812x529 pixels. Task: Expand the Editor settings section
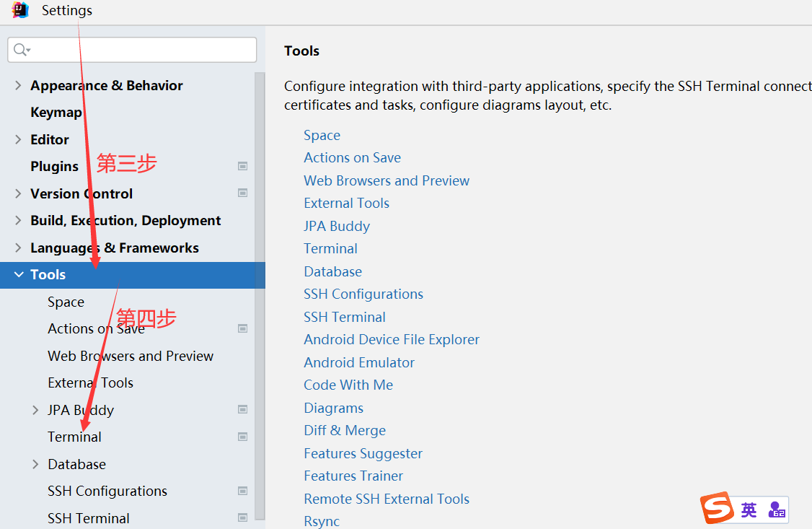point(18,139)
